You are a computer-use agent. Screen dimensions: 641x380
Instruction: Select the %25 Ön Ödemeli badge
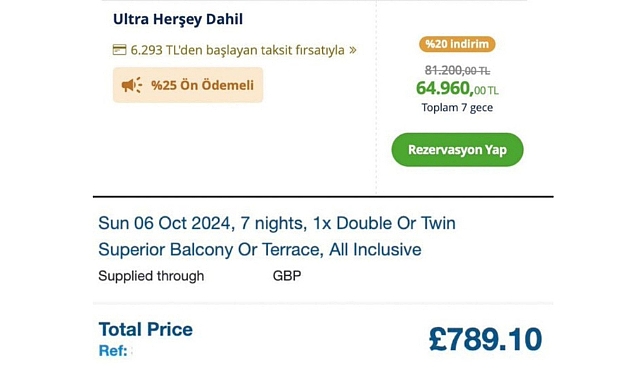(188, 85)
